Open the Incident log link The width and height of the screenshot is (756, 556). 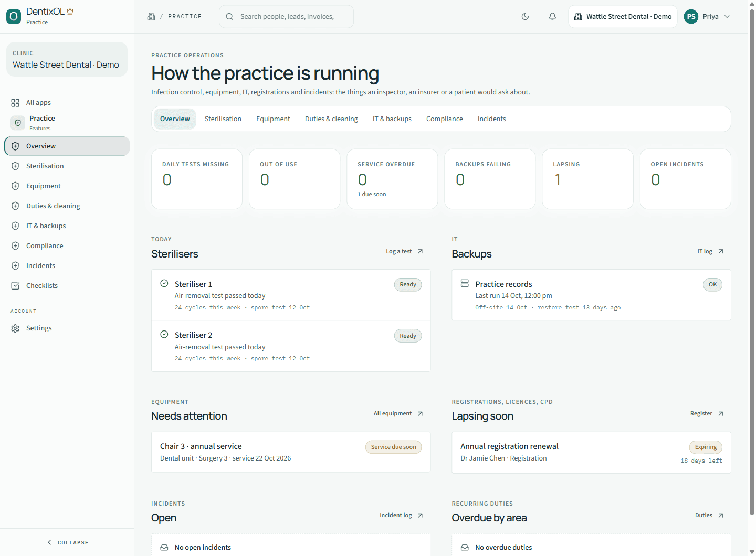[x=402, y=516]
